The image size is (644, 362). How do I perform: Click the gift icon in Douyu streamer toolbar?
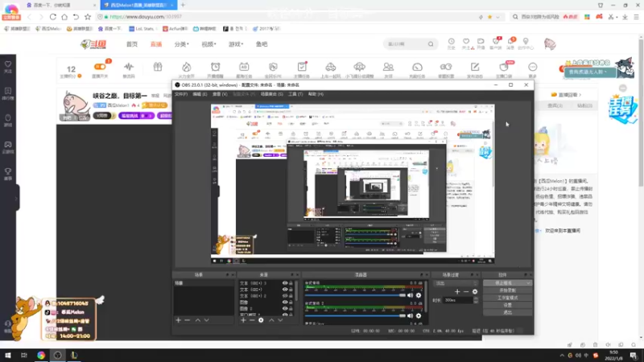tap(158, 67)
